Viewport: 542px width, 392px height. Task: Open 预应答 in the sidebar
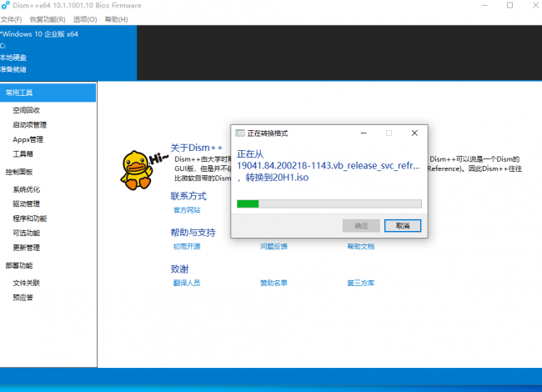(x=23, y=298)
